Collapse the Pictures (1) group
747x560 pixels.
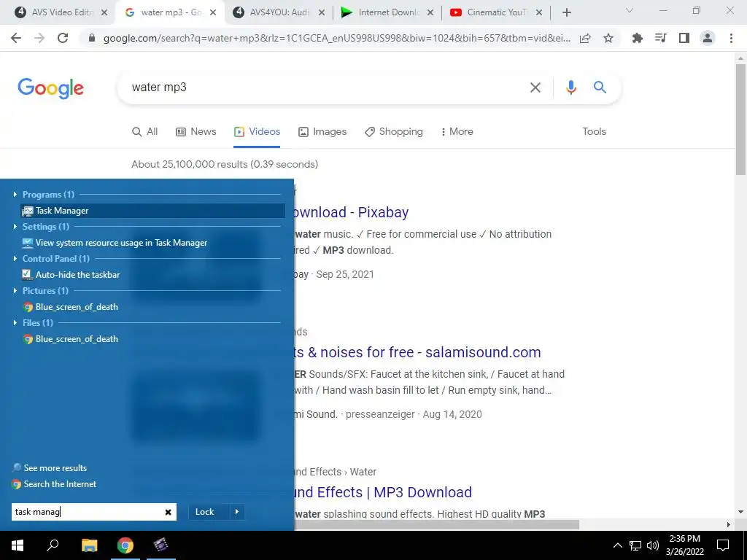click(x=15, y=290)
